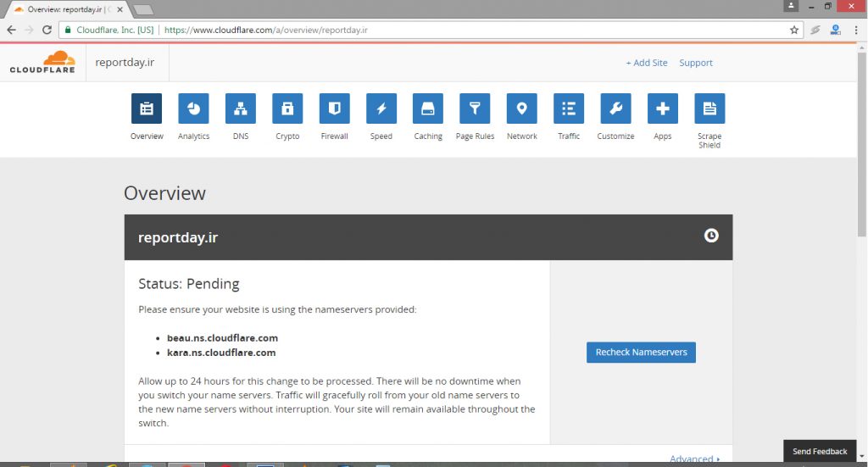Click the browser extension icon beside the star
Viewport: 868px width, 467px height.
point(815,30)
